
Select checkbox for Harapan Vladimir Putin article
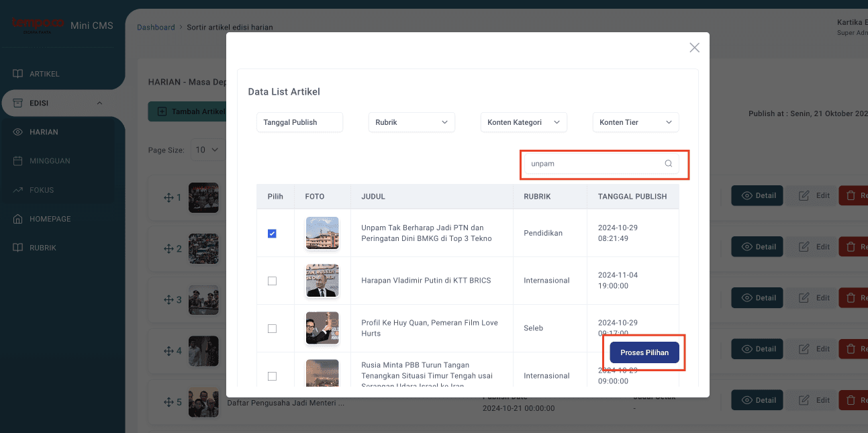[272, 281]
